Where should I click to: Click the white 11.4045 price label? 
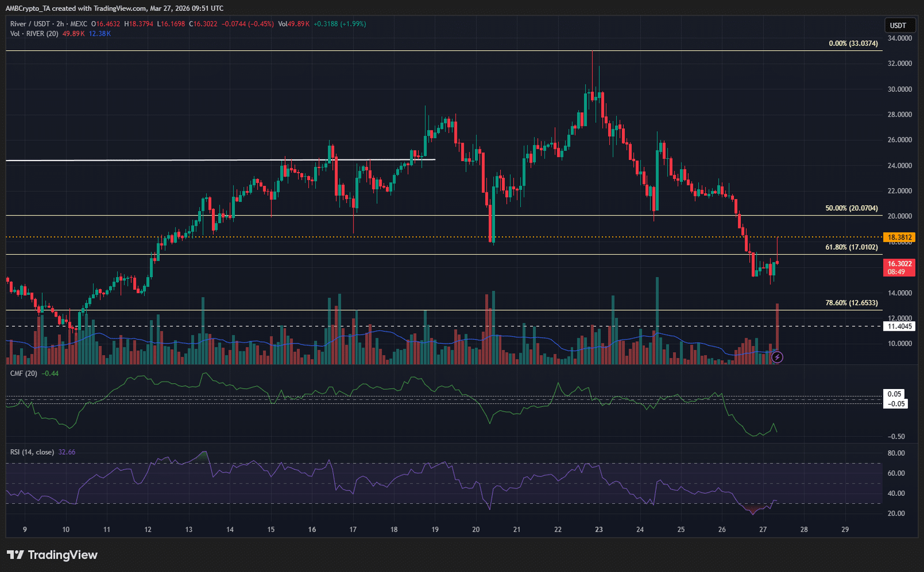coord(899,326)
